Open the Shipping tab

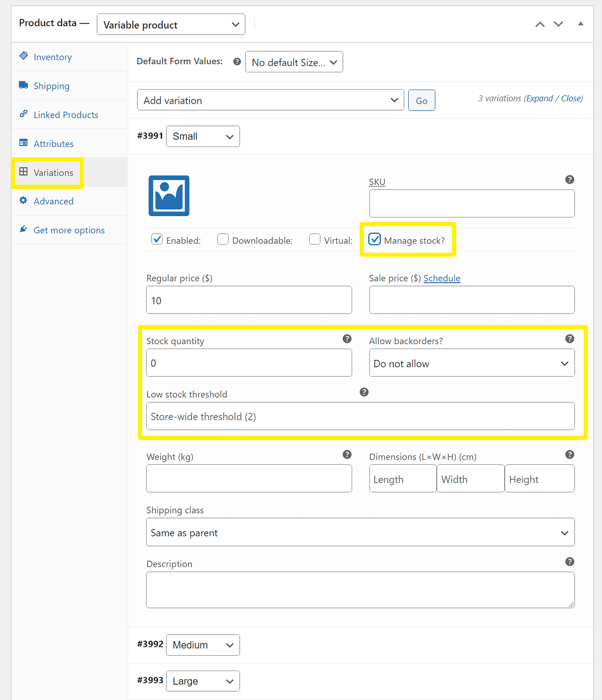(70, 86)
